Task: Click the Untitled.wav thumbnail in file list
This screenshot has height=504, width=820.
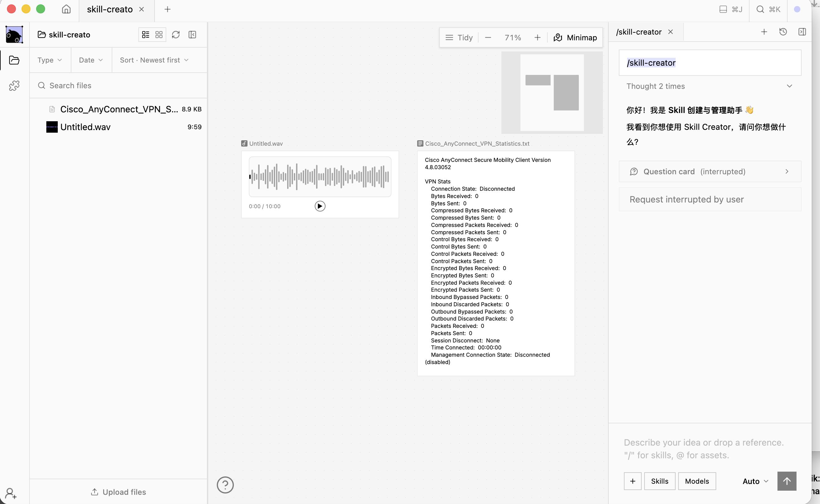Action: click(x=52, y=127)
